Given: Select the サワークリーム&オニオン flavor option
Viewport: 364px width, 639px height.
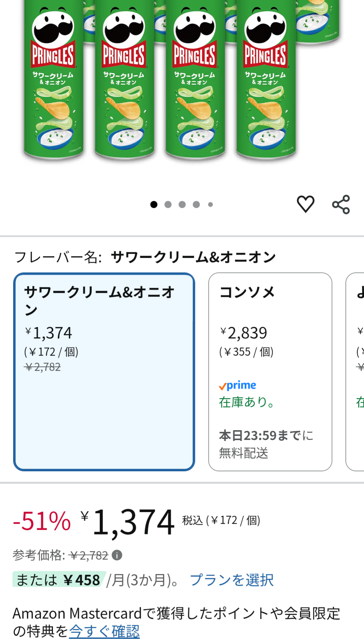Looking at the screenshot, I should click(x=104, y=371).
